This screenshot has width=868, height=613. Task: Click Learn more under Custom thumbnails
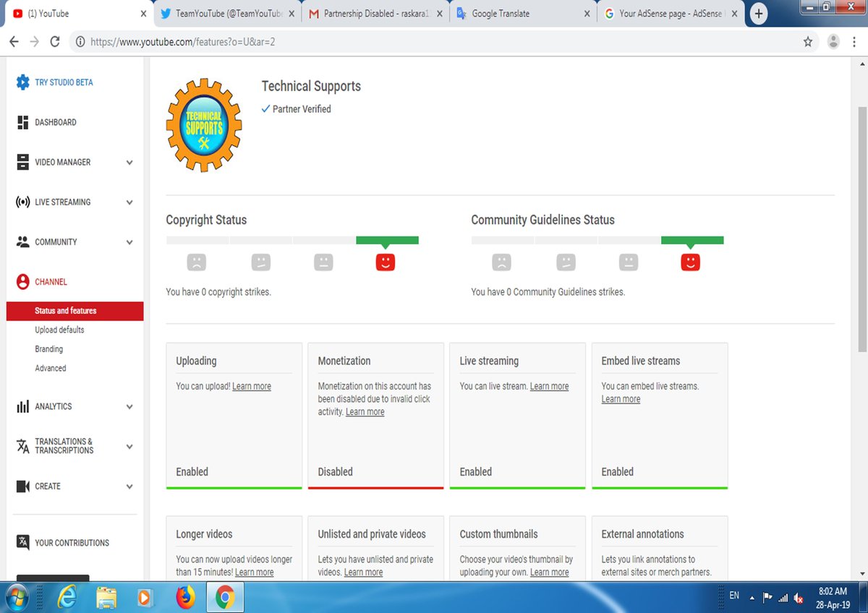549,573
